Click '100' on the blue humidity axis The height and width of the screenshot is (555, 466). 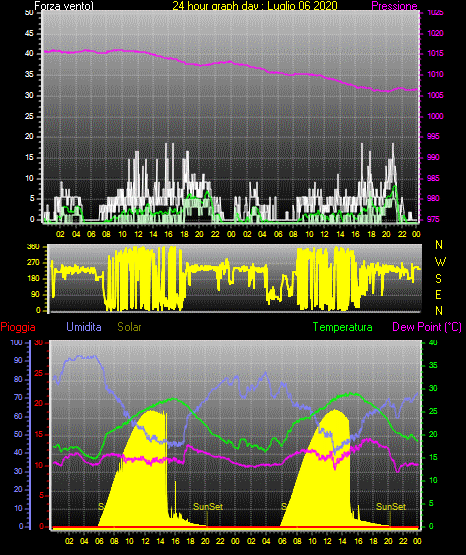point(16,342)
